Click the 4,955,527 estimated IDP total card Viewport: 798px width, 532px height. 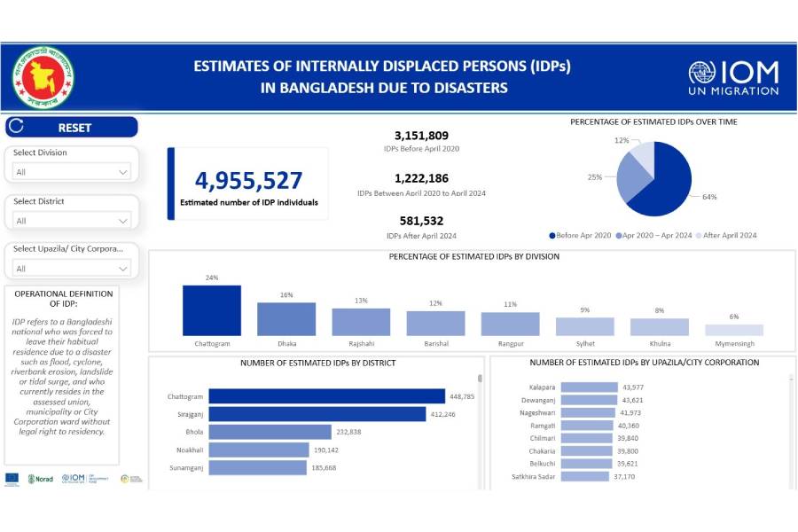(247, 184)
